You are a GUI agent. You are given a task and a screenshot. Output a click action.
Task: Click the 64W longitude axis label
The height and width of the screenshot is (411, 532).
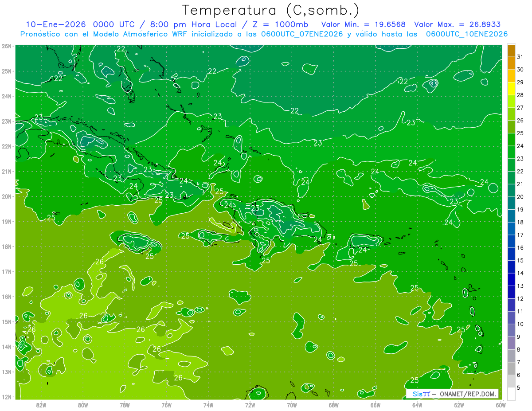point(417,405)
